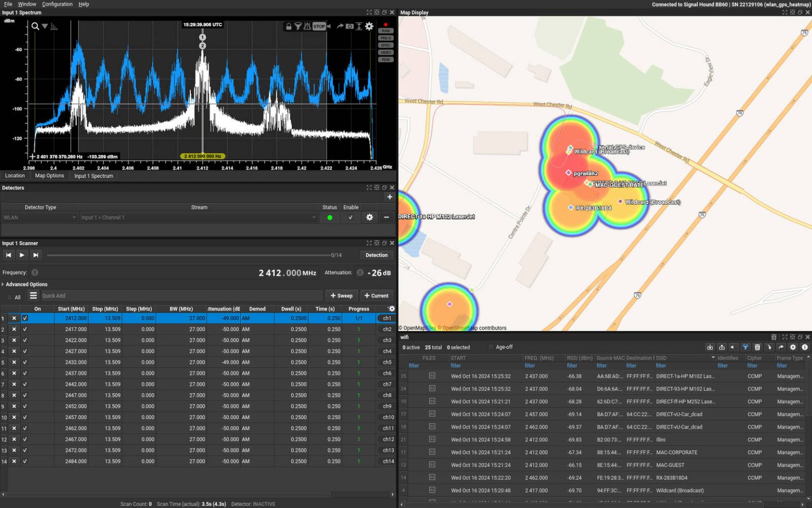Click the blue filter icon in wifi panel
Screen dimensions: 812x508
(x=745, y=347)
